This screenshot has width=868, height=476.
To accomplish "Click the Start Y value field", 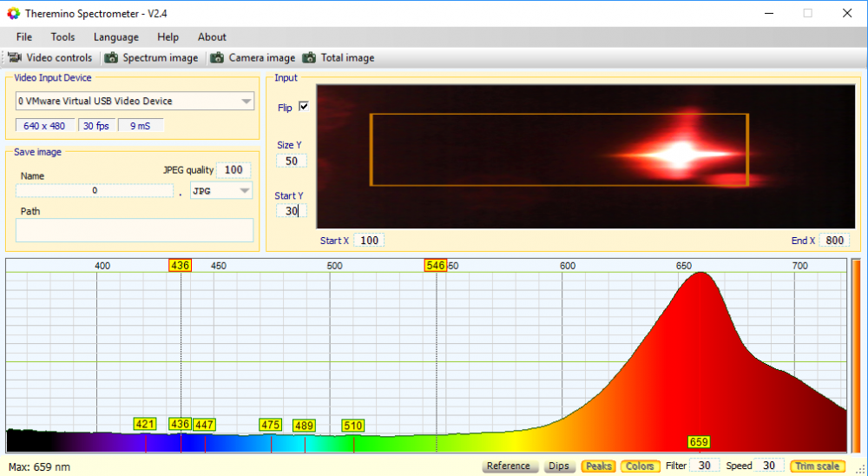I will coord(292,211).
